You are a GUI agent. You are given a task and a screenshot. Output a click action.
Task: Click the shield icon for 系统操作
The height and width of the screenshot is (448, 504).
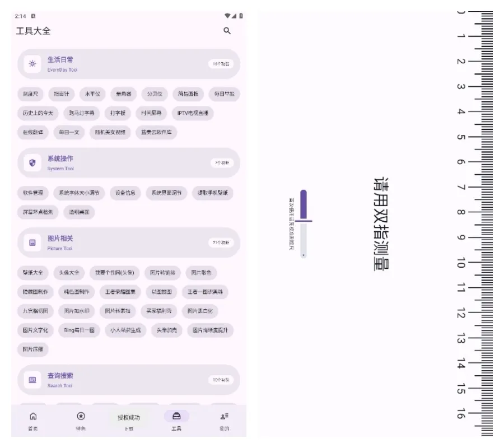tap(32, 163)
